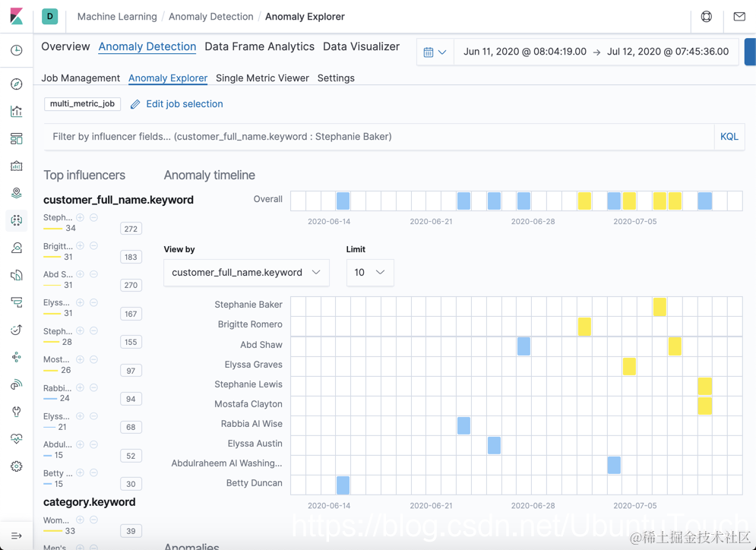756x550 pixels.
Task: Focus the influencer filter field
Action: 379,137
